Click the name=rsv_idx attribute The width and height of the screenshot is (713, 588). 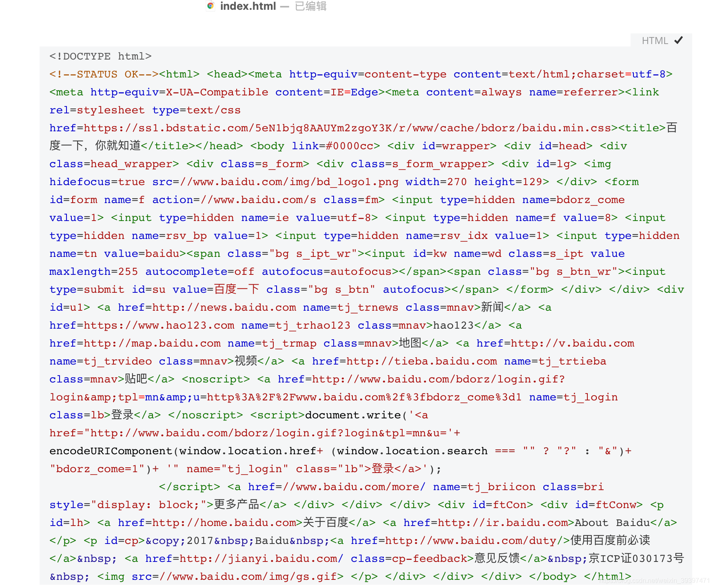[x=447, y=236]
